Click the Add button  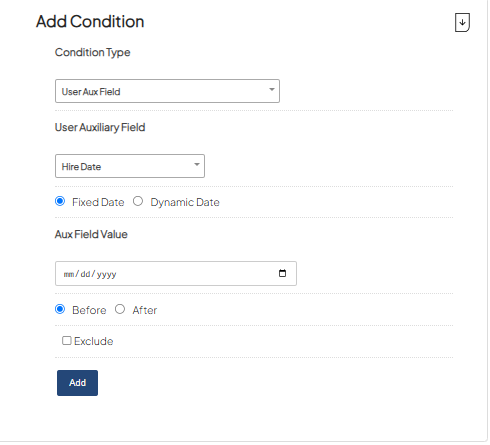pos(77,383)
